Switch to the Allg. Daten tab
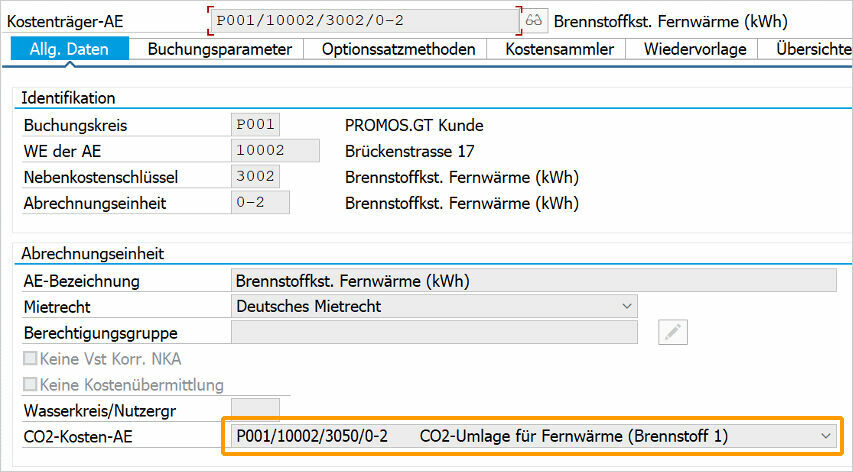The height and width of the screenshot is (472, 853). (x=70, y=48)
